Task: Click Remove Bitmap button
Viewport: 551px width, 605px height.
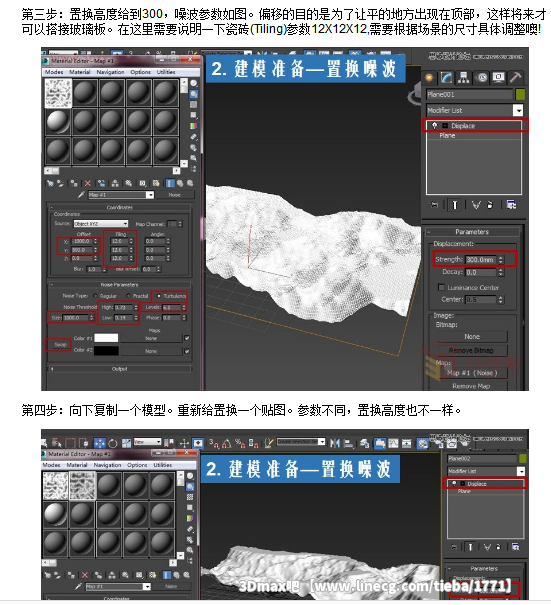Action: [x=471, y=350]
